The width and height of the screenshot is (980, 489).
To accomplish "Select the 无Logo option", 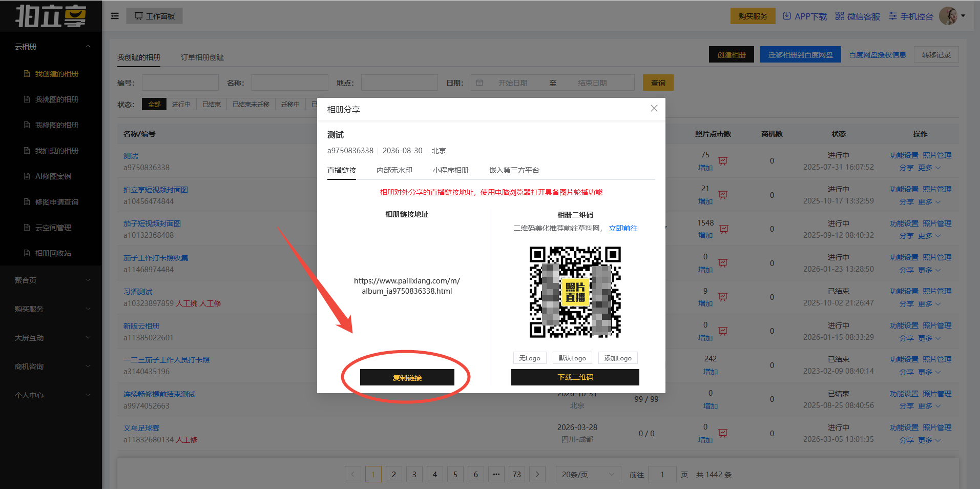I will [x=530, y=358].
